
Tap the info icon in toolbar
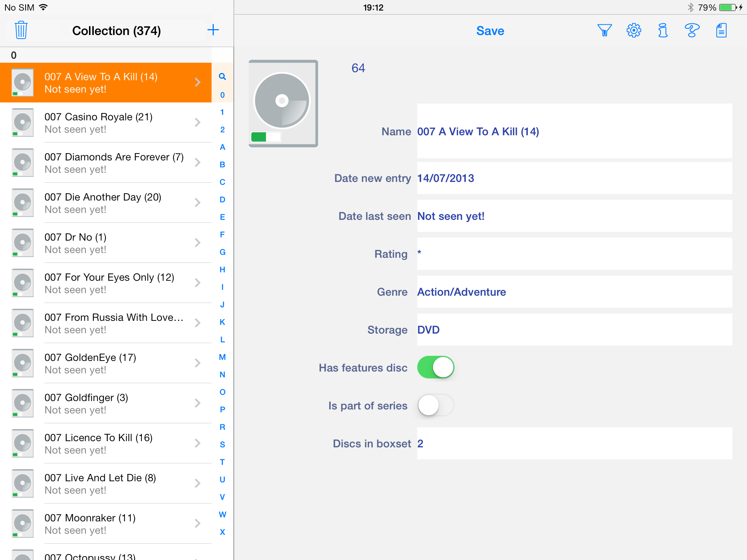(663, 30)
